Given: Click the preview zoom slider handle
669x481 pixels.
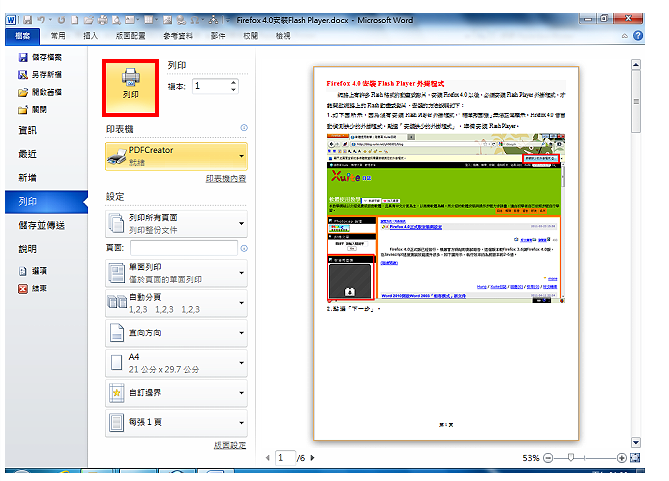Looking at the screenshot, I should pyautogui.click(x=571, y=458).
